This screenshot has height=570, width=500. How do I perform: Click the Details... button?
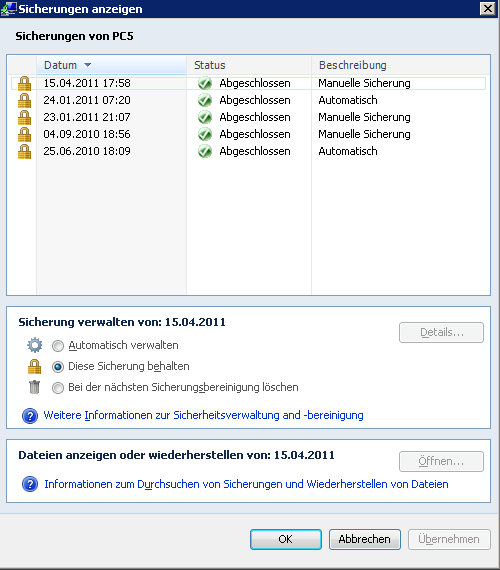[441, 332]
